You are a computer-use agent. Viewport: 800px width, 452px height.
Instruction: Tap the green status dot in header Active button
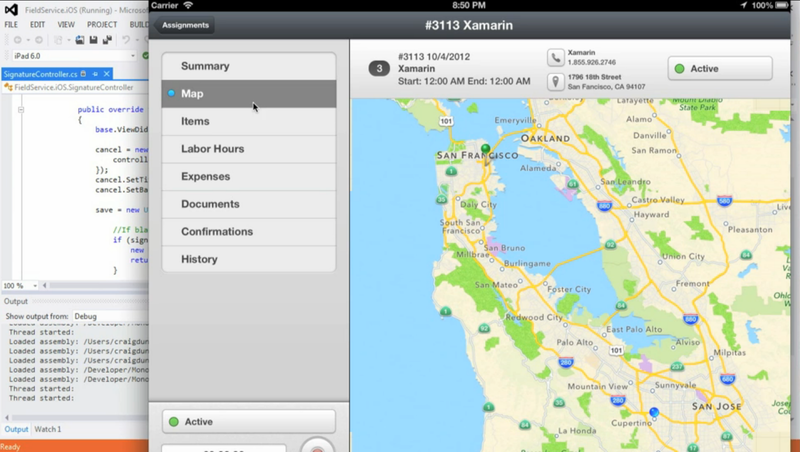679,68
